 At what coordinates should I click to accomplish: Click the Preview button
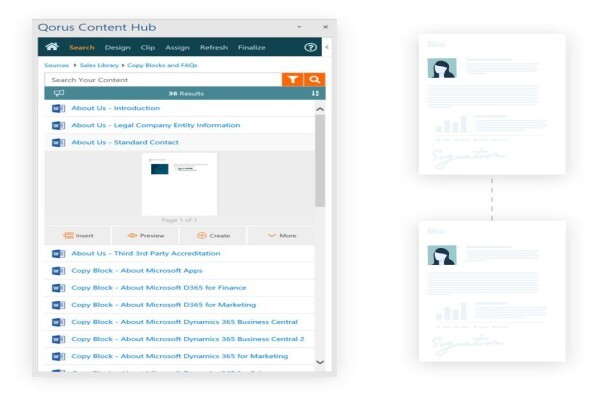(146, 235)
